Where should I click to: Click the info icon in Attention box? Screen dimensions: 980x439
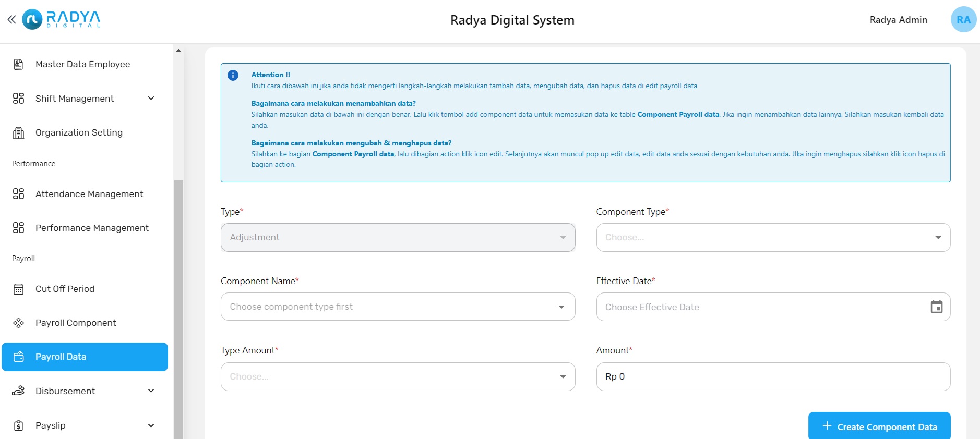tap(233, 75)
